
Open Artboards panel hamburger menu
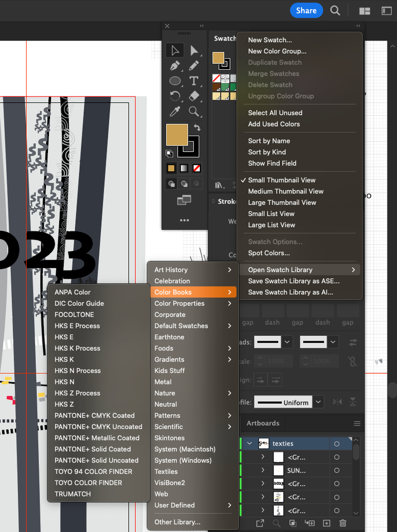(x=357, y=423)
